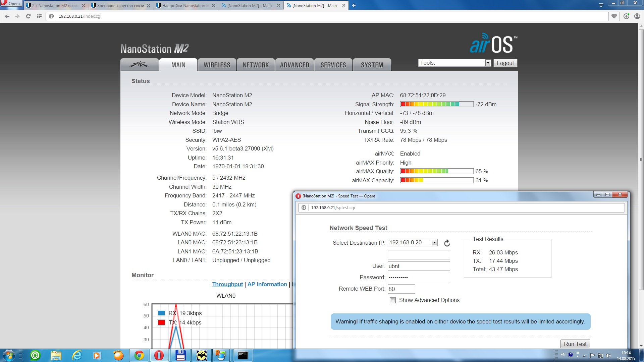Click the Run Test button
The image size is (644, 362).
(x=575, y=344)
